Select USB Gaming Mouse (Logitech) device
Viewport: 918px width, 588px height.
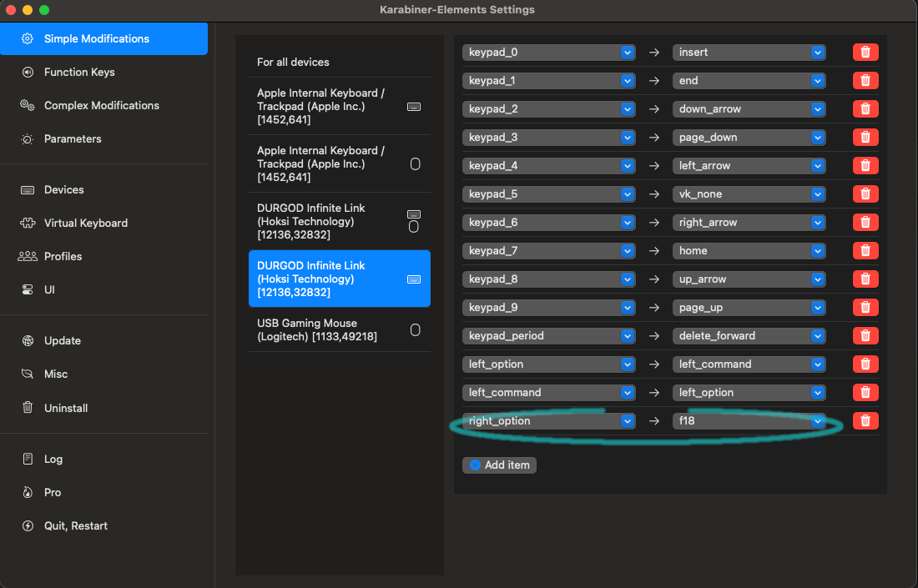[340, 330]
